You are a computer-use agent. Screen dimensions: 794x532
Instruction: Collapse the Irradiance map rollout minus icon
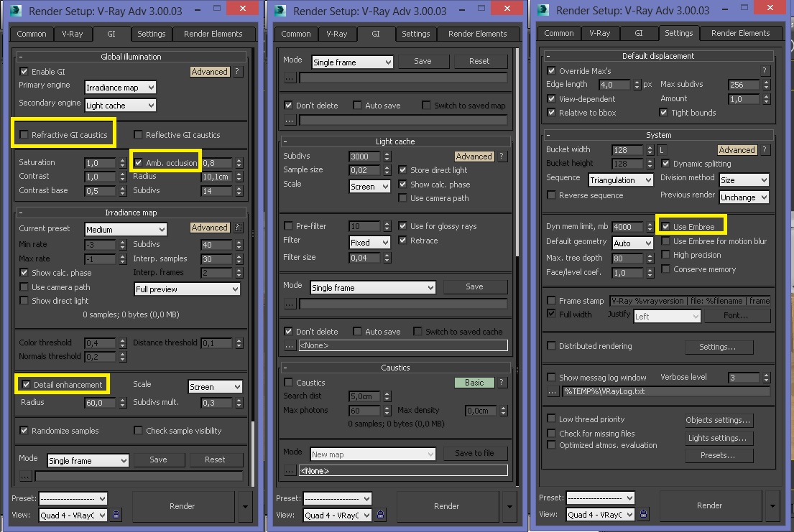(x=21, y=213)
